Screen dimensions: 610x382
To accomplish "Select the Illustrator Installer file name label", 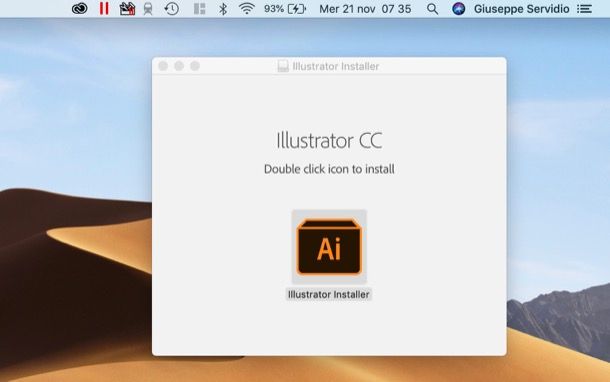I will (329, 294).
